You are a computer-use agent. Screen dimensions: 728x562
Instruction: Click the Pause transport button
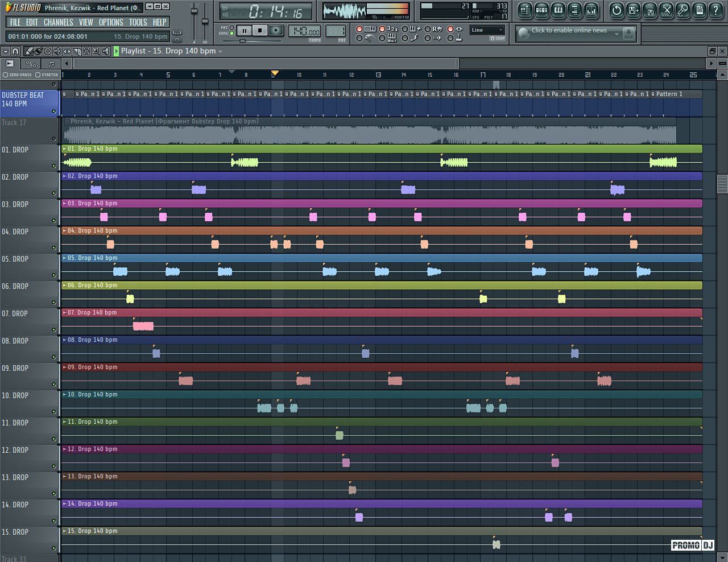click(x=244, y=31)
